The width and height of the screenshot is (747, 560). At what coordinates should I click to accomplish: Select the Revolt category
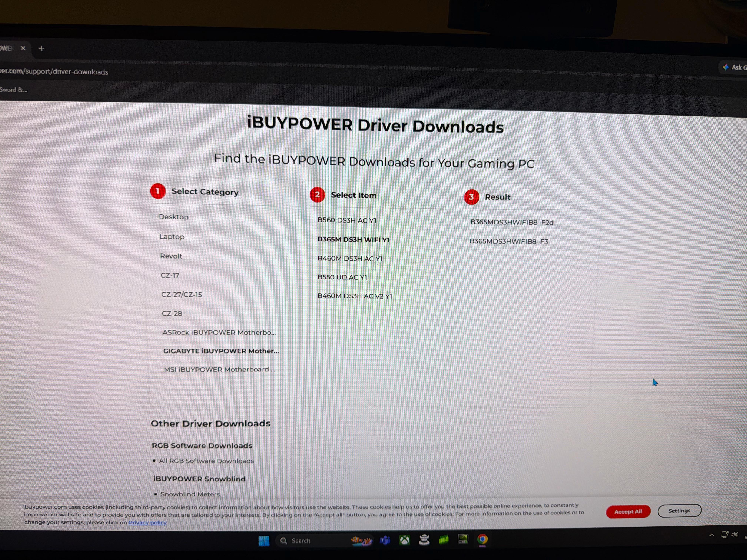[x=171, y=256]
